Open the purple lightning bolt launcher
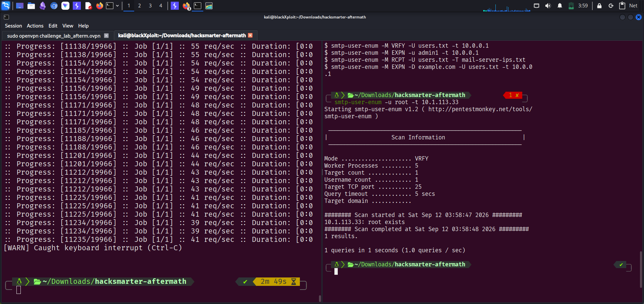This screenshot has width=644, height=304. (77, 6)
